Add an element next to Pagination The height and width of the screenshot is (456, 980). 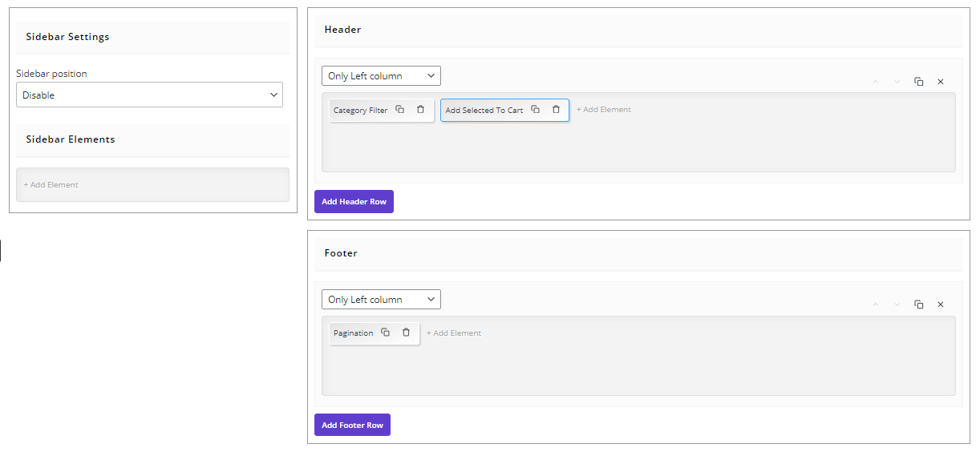coord(454,333)
